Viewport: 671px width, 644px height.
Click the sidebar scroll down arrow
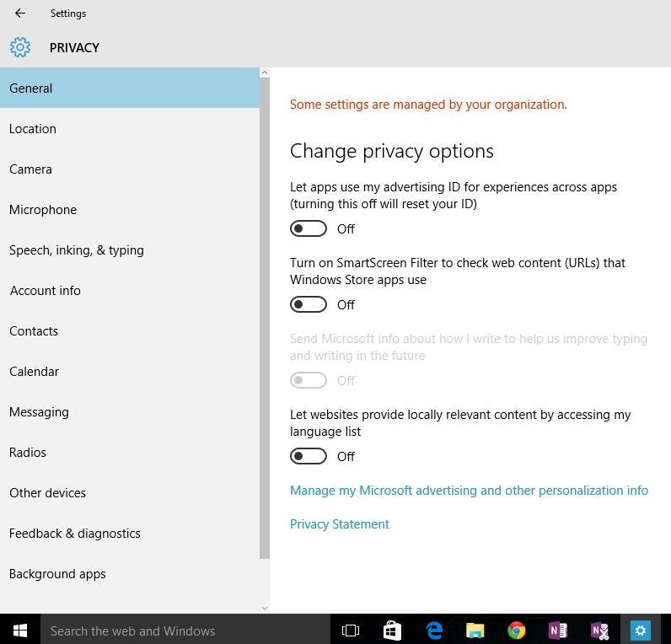point(265,608)
